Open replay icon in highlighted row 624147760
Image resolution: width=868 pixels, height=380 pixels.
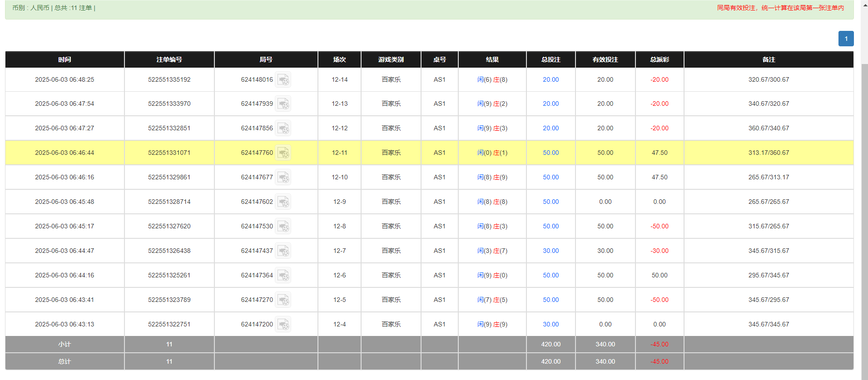point(283,153)
